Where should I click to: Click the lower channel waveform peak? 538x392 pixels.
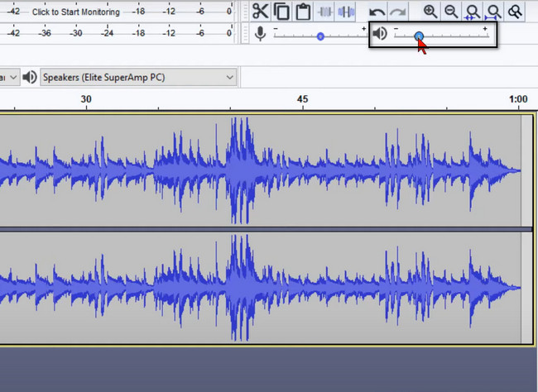(240, 288)
